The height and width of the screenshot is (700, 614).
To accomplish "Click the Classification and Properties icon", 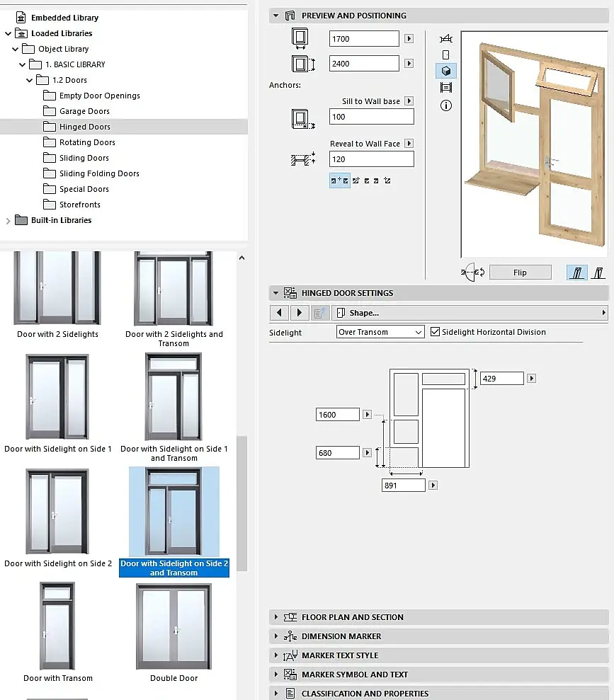I will pos(290,694).
